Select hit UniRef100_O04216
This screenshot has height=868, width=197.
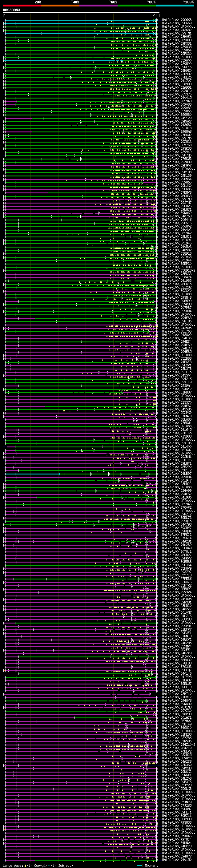[177, 379]
